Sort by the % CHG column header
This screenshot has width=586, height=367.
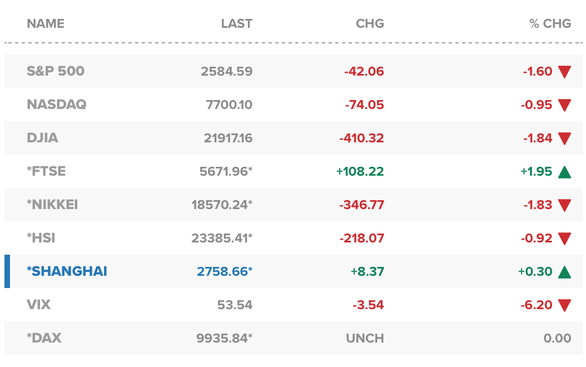(550, 24)
